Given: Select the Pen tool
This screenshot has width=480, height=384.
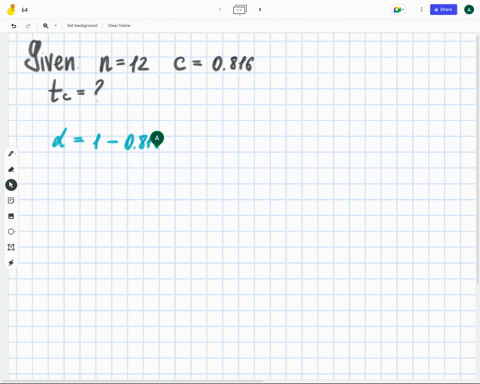Looking at the screenshot, I should [11, 154].
